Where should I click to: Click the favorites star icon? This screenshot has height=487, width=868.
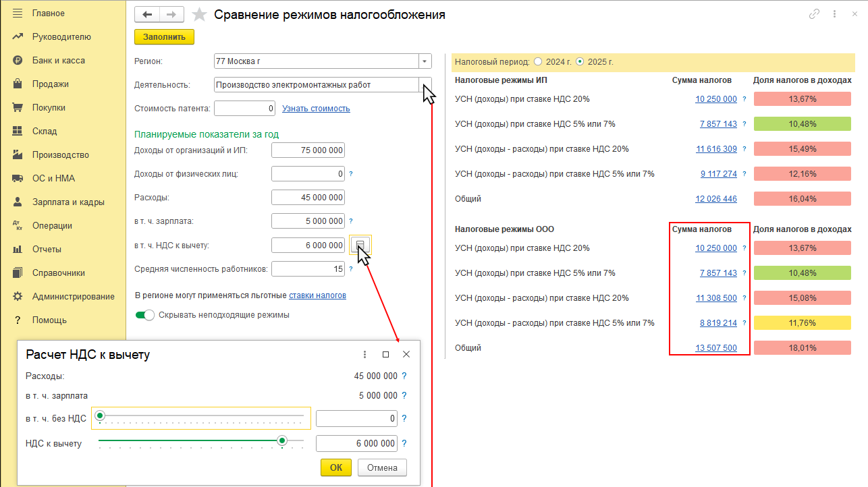[199, 15]
